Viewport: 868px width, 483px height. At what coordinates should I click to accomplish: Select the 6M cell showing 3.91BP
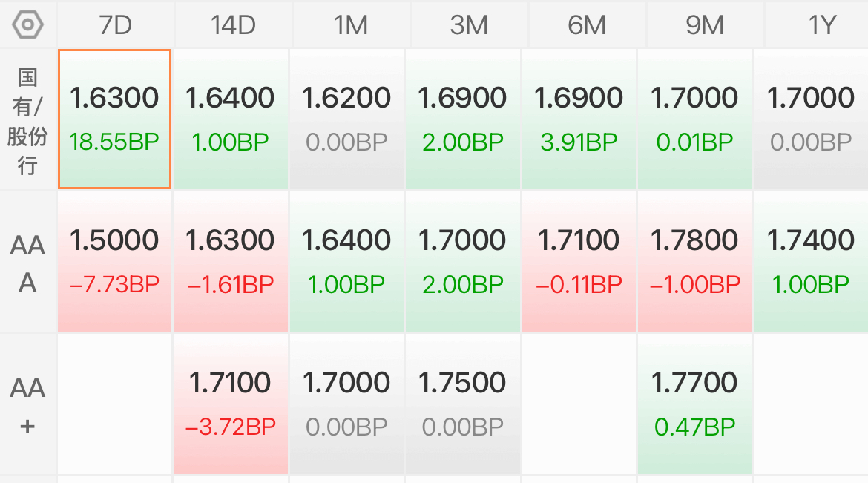tap(579, 119)
